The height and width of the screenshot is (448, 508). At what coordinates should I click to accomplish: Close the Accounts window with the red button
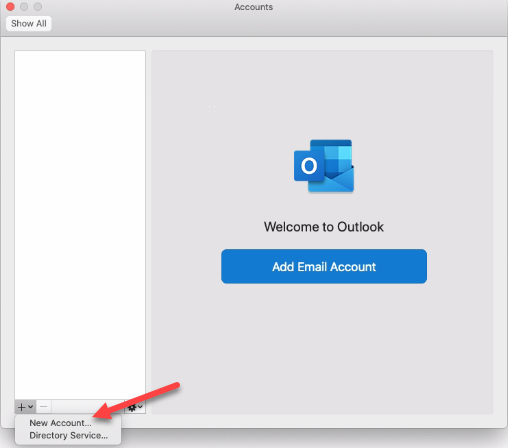[x=10, y=6]
